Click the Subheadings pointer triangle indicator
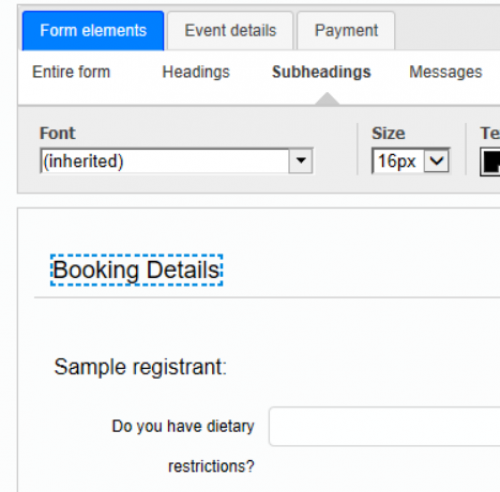Viewport: 500px width, 492px height. pyautogui.click(x=327, y=99)
